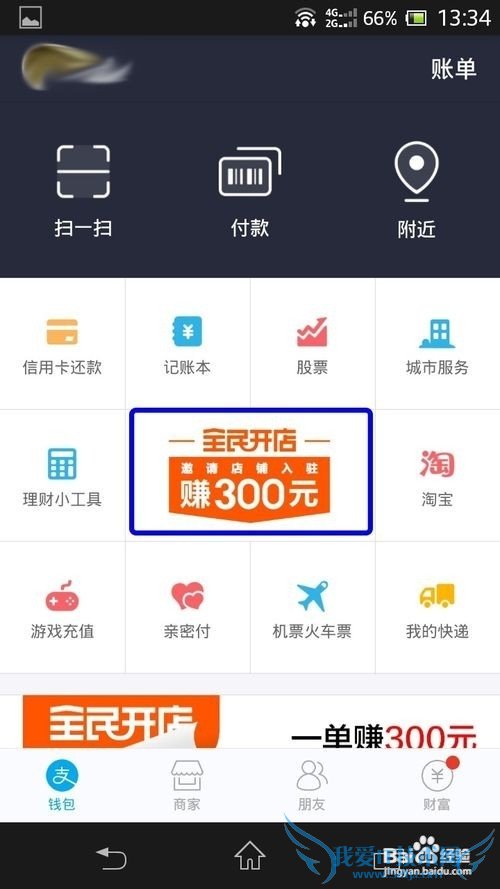Switch to the 商家 merchants tab
The image size is (500, 889).
(187, 786)
